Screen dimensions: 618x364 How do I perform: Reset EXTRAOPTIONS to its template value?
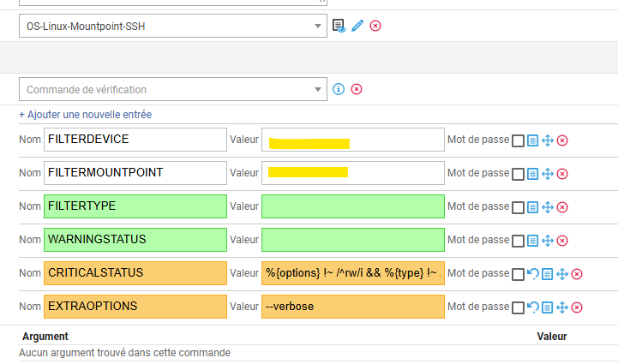533,307
